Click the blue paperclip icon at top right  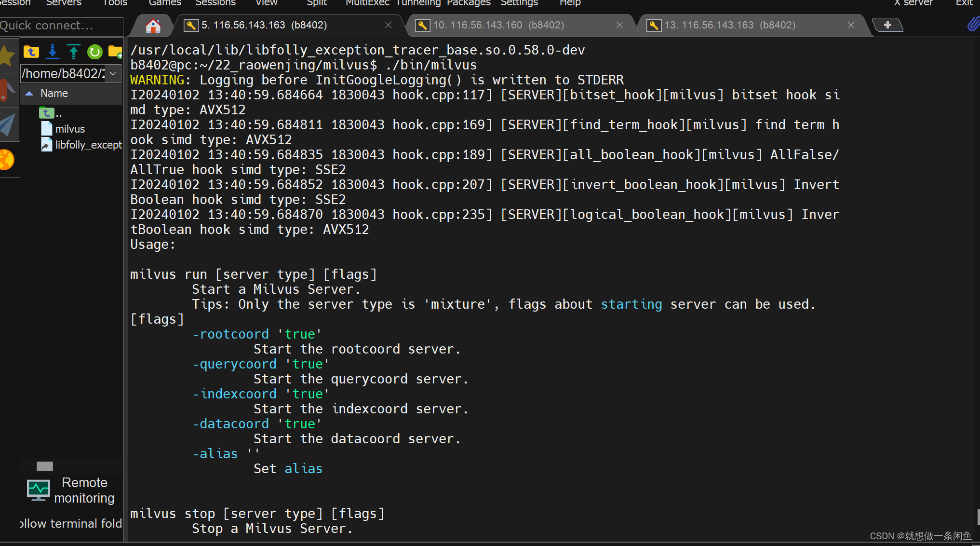[973, 24]
